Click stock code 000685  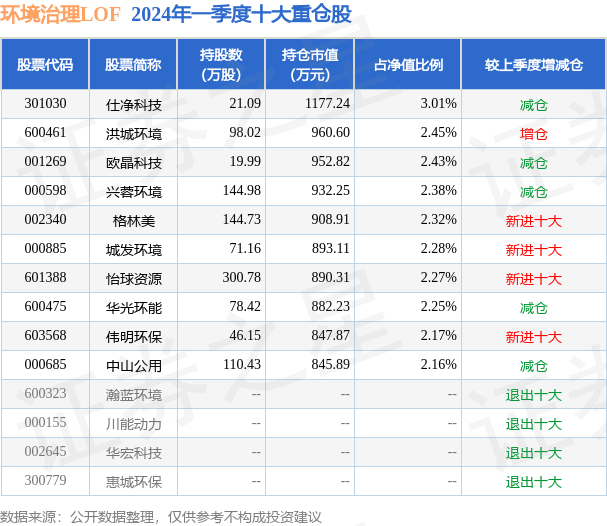pyautogui.click(x=45, y=365)
